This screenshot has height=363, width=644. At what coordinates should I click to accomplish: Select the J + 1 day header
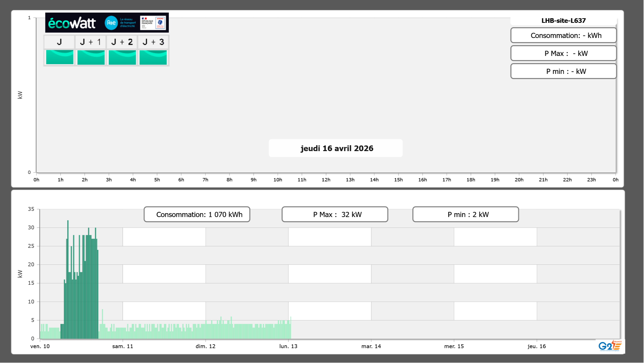(91, 42)
